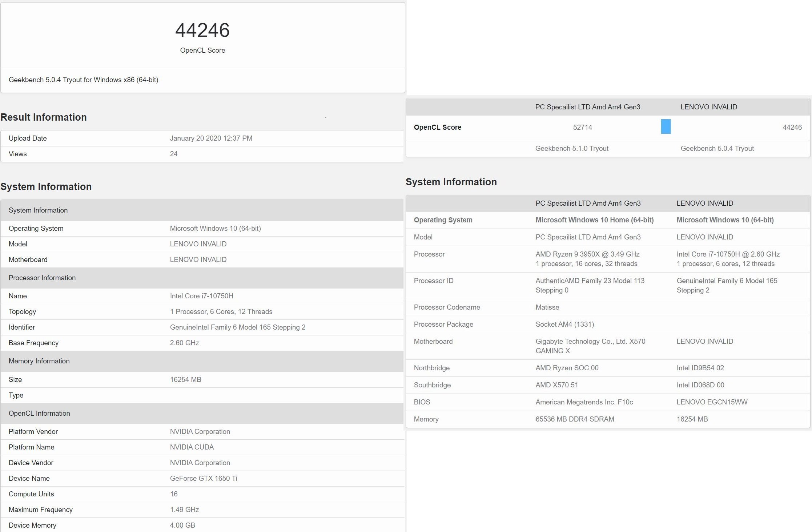Select the Base Frequency value 2.60 GHz

click(x=184, y=343)
